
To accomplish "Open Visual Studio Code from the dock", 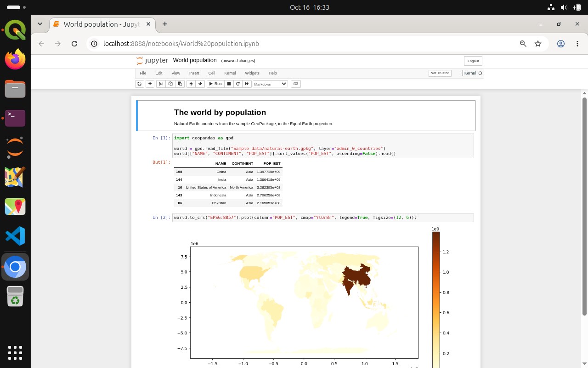I will [x=15, y=236].
